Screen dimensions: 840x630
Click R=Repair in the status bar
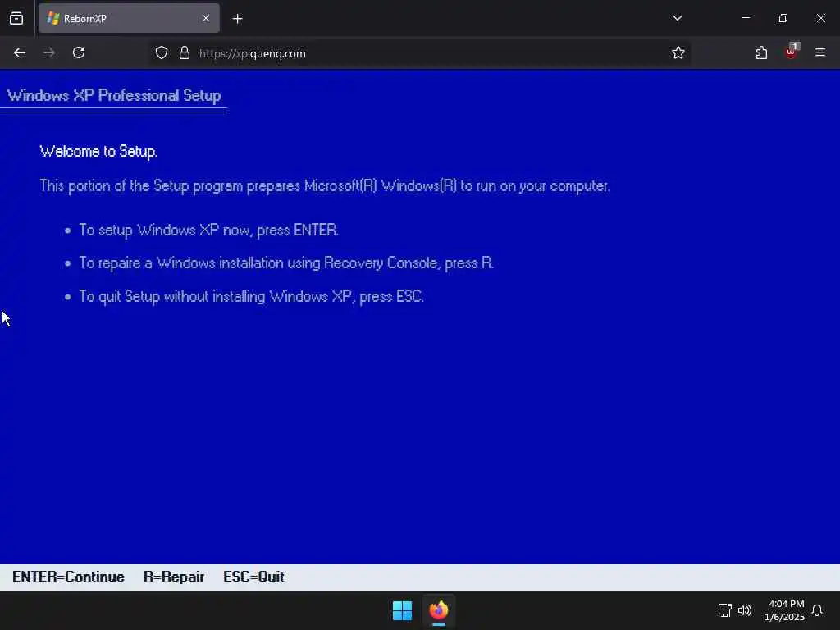pyautogui.click(x=174, y=577)
